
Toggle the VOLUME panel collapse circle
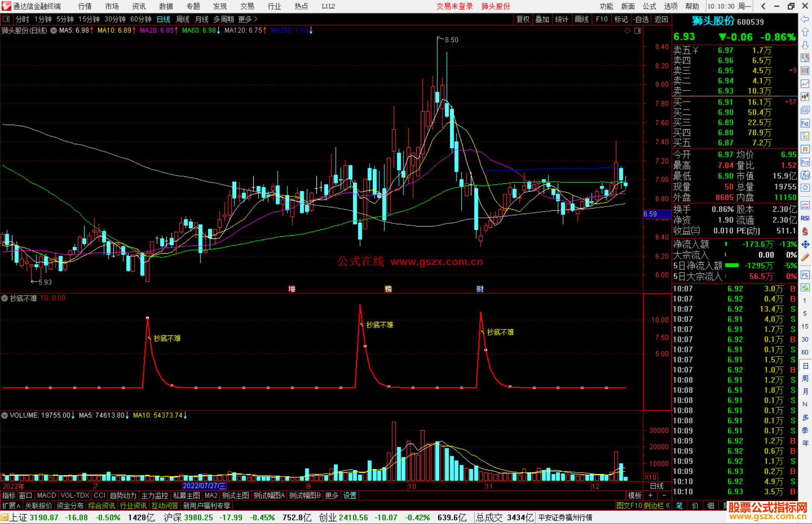tap(5, 415)
